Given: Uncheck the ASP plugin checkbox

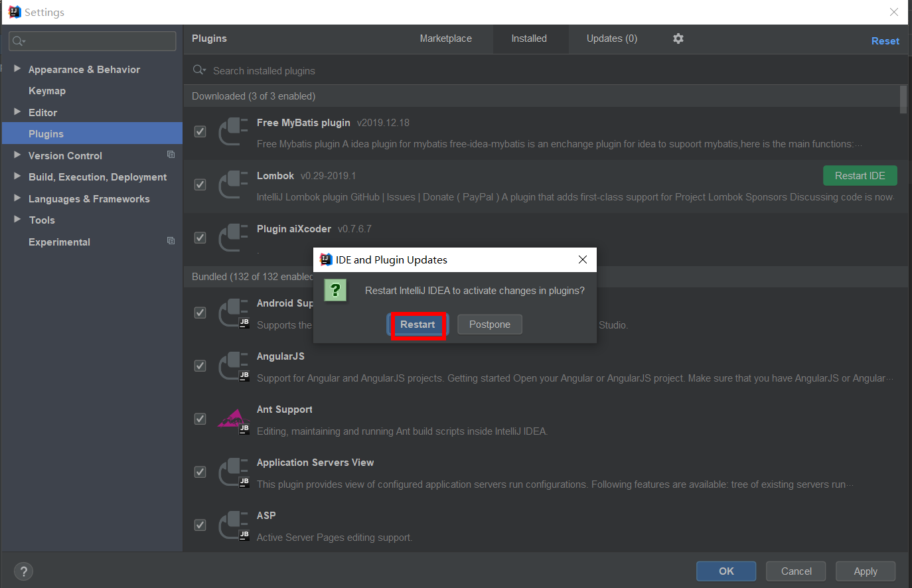Looking at the screenshot, I should tap(200, 525).
